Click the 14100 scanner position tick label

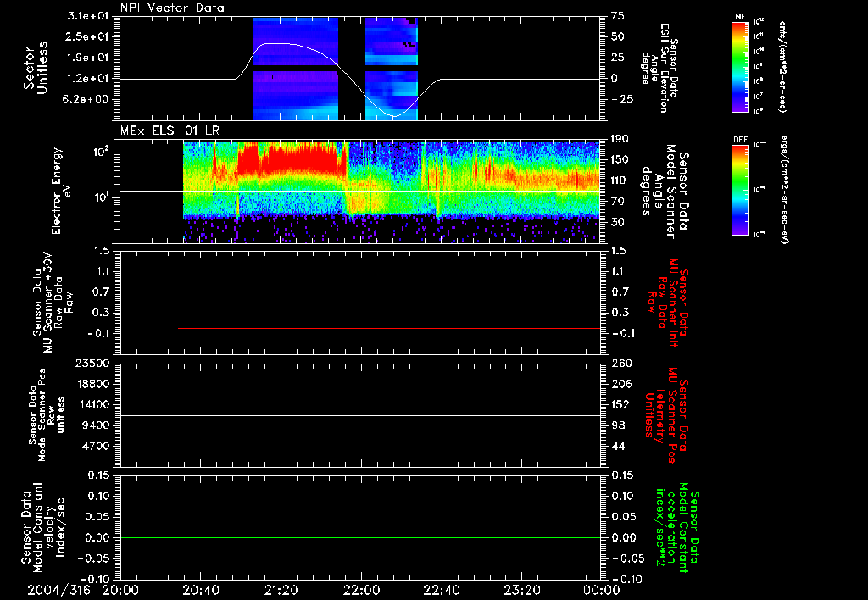tap(92, 404)
